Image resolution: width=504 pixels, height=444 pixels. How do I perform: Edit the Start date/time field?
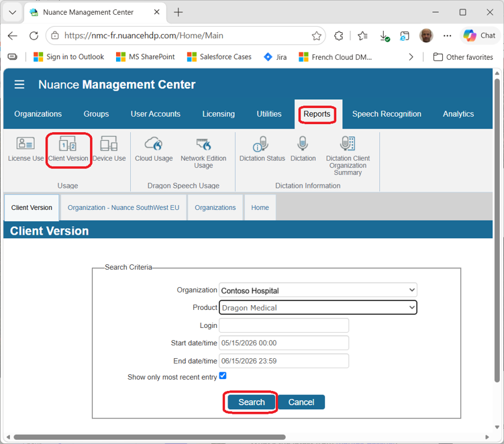[x=284, y=343]
